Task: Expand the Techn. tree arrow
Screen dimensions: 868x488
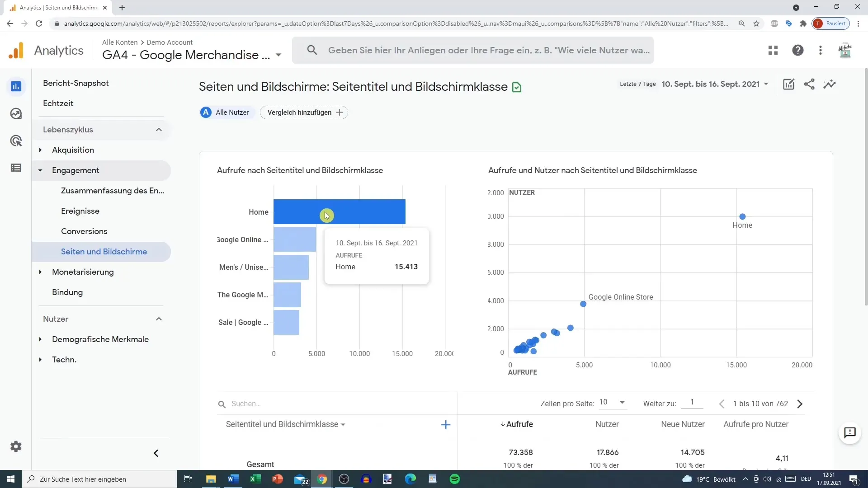Action: tap(40, 360)
